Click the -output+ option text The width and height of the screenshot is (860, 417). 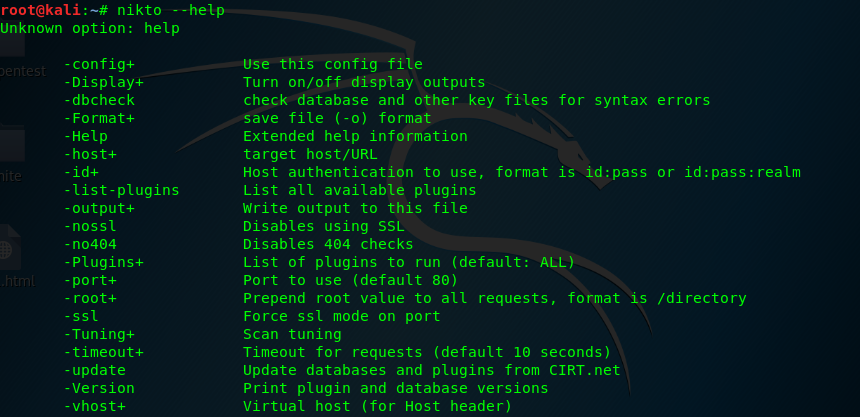pyautogui.click(x=99, y=208)
